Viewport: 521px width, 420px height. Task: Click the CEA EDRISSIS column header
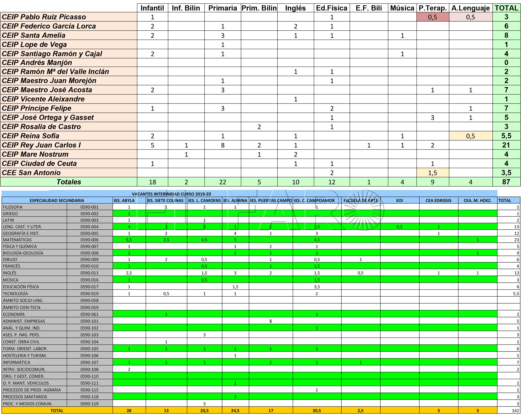pos(439,200)
